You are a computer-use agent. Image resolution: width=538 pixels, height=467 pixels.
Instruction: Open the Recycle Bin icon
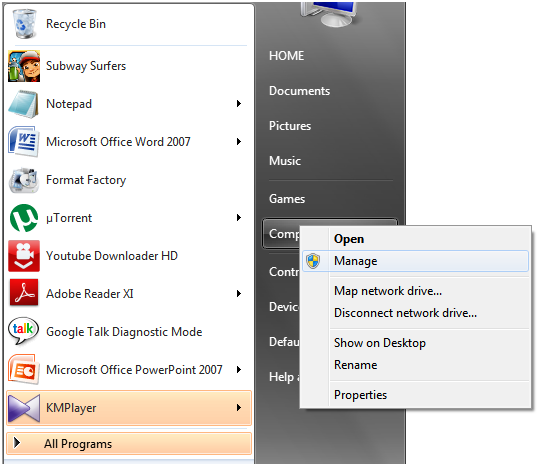pyautogui.click(x=24, y=24)
